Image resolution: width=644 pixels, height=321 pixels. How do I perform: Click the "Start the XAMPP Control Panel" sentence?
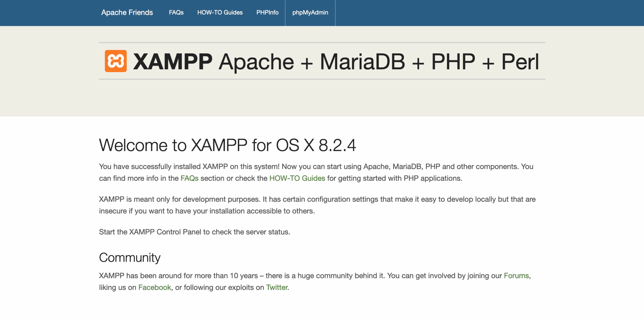(194, 232)
